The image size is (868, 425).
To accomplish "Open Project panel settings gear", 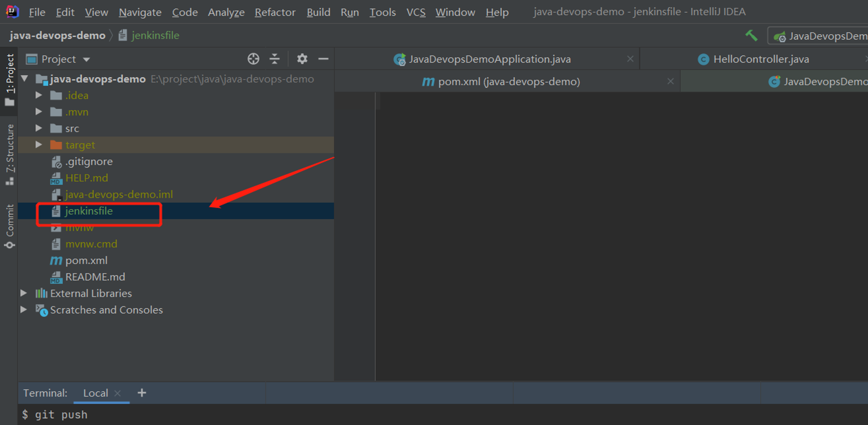I will tap(302, 59).
